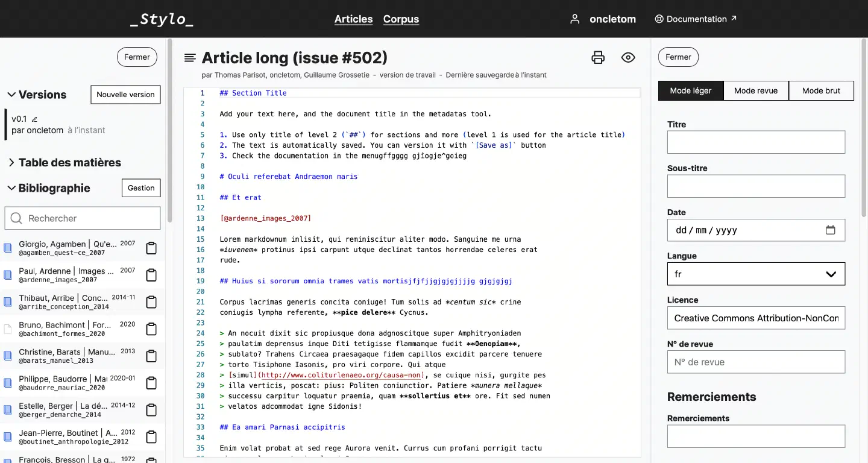
Task: Open the Documentation link
Action: coord(696,19)
